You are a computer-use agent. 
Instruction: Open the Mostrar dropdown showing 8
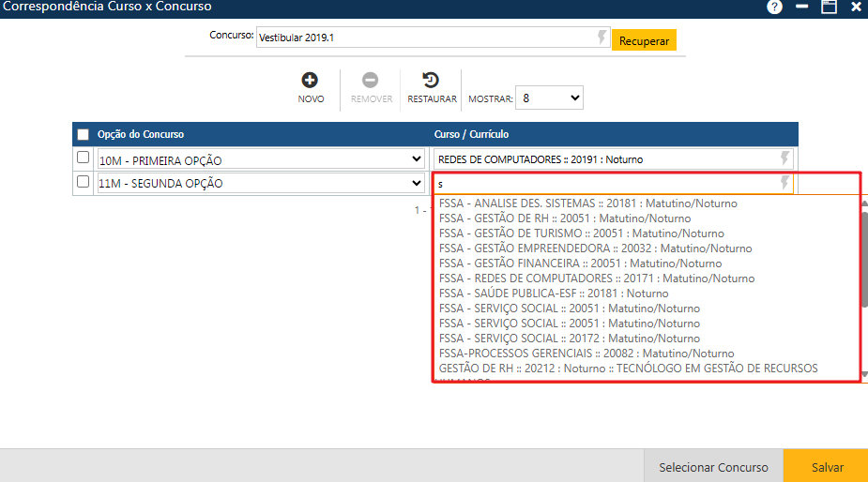[x=549, y=98]
